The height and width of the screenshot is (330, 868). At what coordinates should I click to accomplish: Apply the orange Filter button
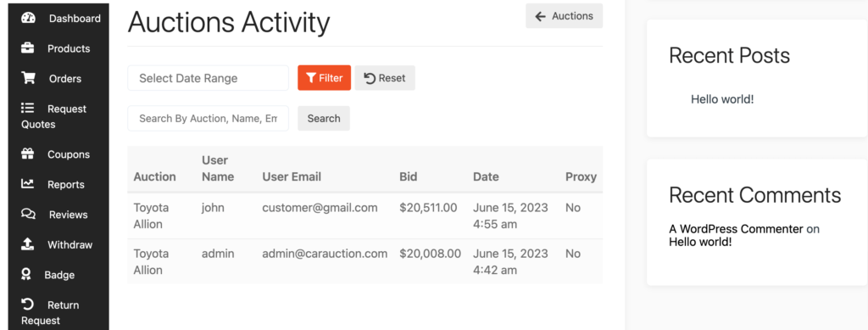(325, 78)
